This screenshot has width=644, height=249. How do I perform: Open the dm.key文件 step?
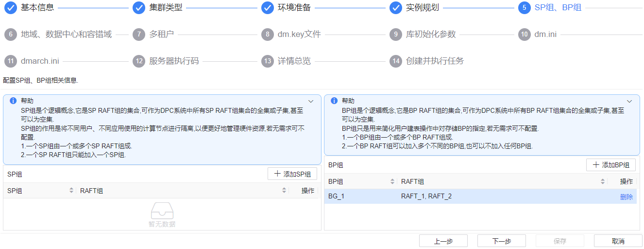(x=299, y=35)
